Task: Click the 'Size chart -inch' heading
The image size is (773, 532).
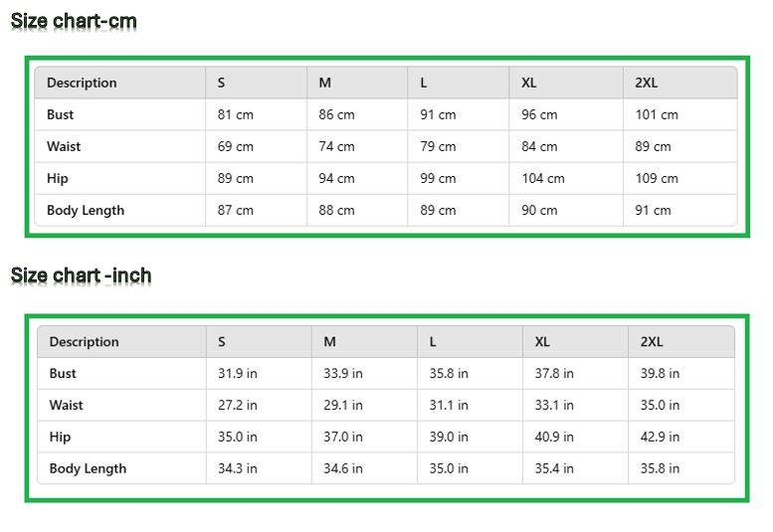Action: coord(81,275)
